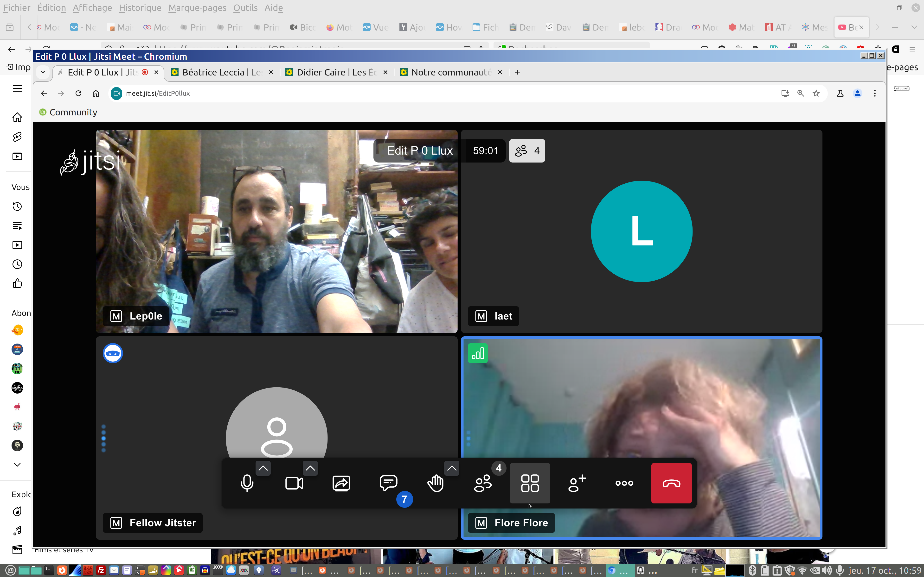Click the 4 participants count button
Image resolution: width=924 pixels, height=577 pixels.
[527, 151]
